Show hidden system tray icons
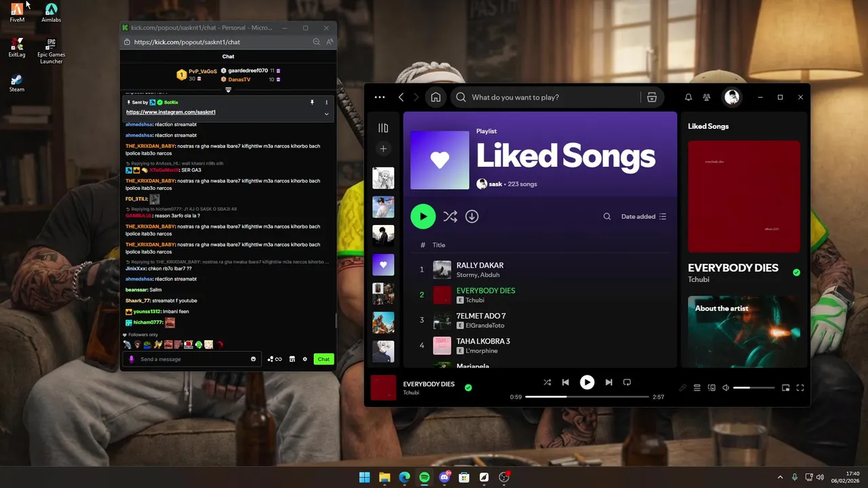 [780, 477]
